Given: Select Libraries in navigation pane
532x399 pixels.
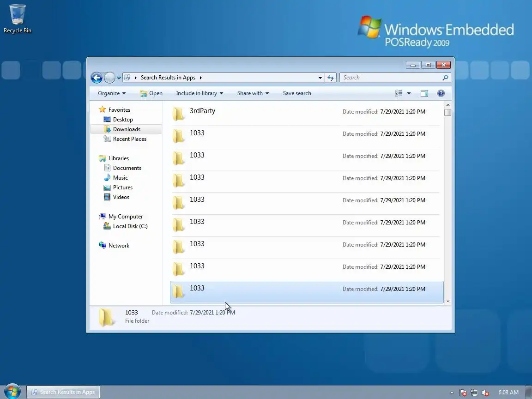Looking at the screenshot, I should 118,158.
